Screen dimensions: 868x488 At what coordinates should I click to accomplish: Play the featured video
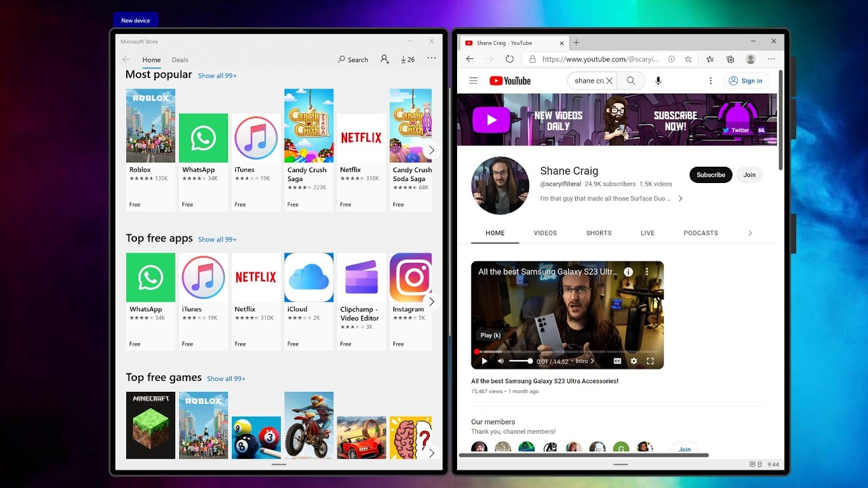[x=484, y=361]
